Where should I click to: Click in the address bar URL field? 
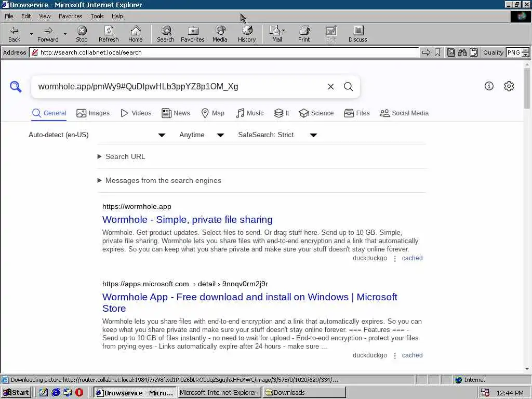click(224, 52)
